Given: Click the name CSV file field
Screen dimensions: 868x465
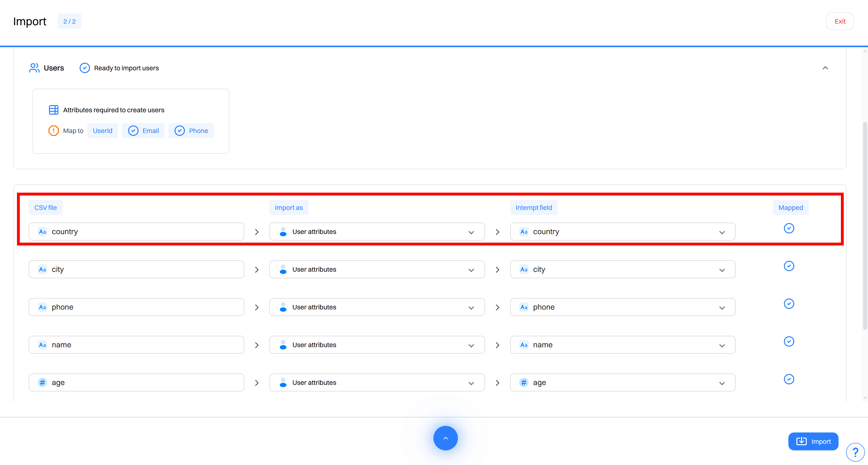Looking at the screenshot, I should pyautogui.click(x=136, y=345).
